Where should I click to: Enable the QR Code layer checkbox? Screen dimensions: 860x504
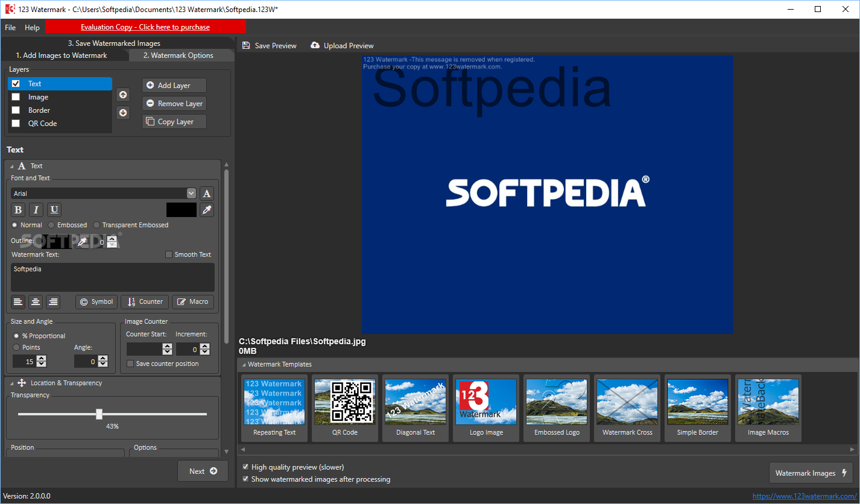click(x=16, y=124)
